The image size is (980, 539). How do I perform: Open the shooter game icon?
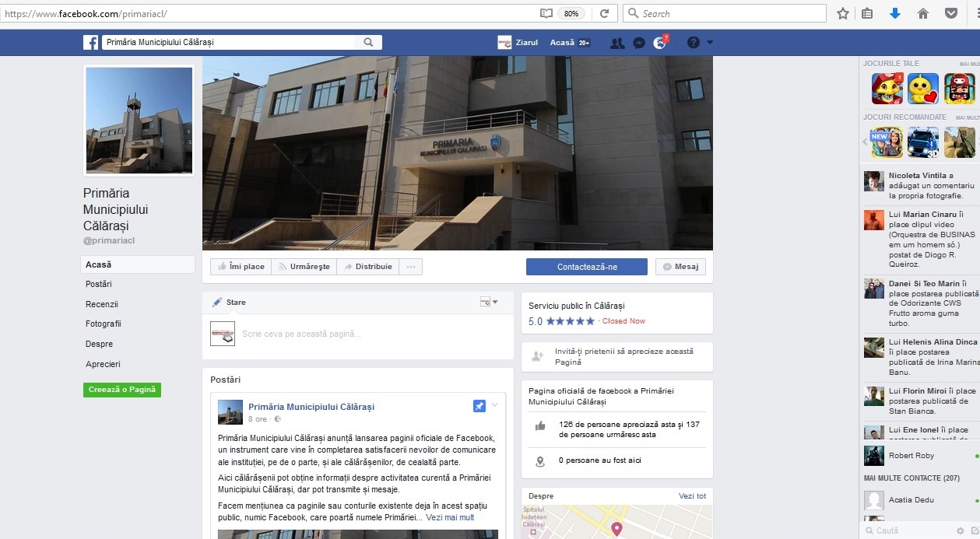pyautogui.click(x=960, y=142)
